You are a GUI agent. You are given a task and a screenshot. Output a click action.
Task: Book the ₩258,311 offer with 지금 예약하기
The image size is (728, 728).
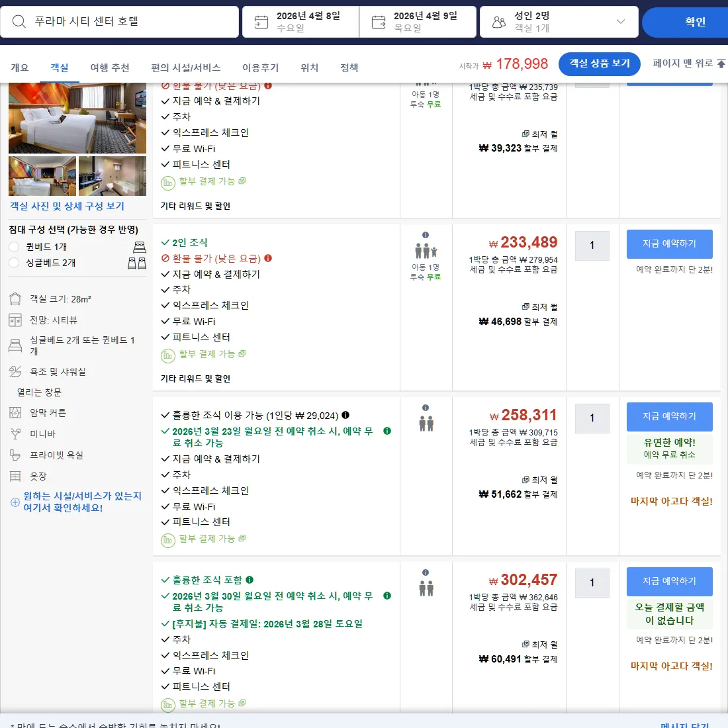pyautogui.click(x=669, y=416)
